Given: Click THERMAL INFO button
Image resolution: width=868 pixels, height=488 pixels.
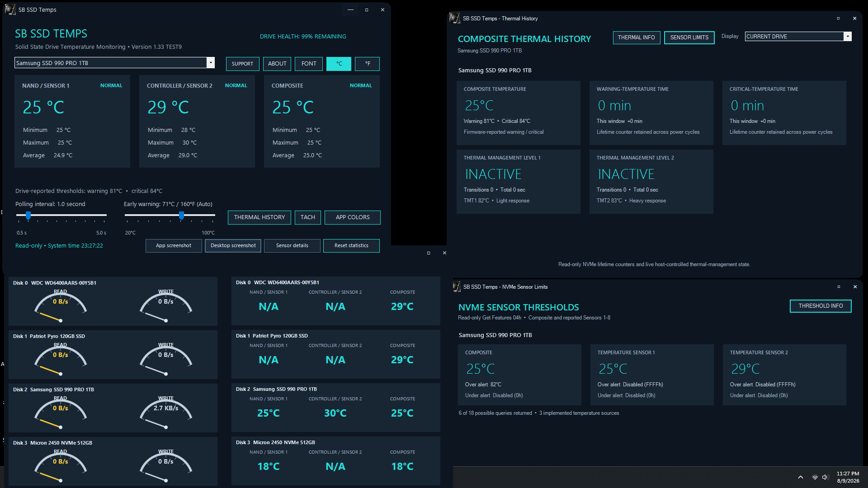Looking at the screenshot, I should point(637,38).
